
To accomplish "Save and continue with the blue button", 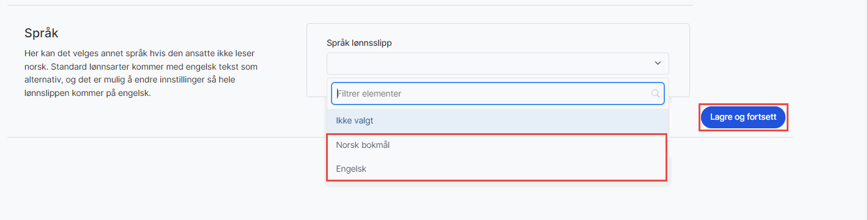I will [x=743, y=117].
